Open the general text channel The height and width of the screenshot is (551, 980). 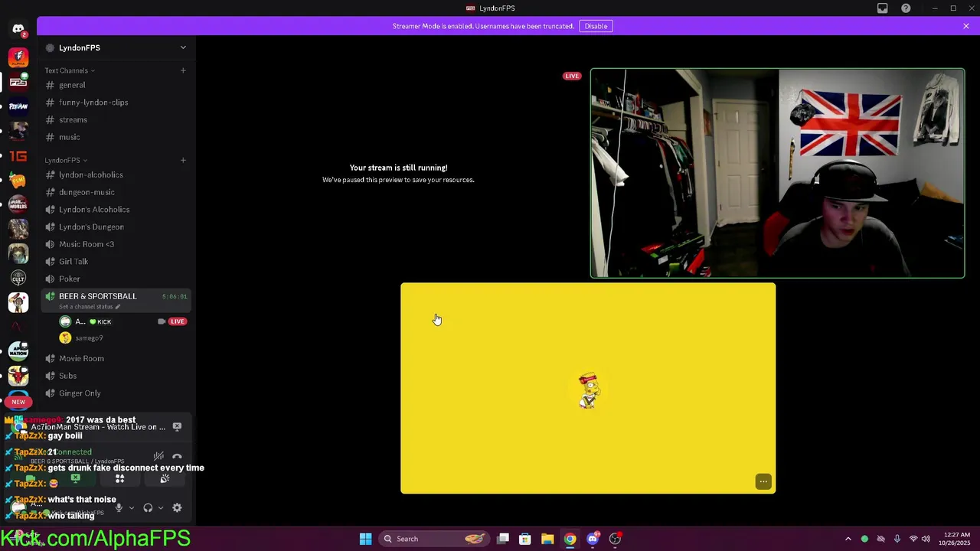click(116, 85)
